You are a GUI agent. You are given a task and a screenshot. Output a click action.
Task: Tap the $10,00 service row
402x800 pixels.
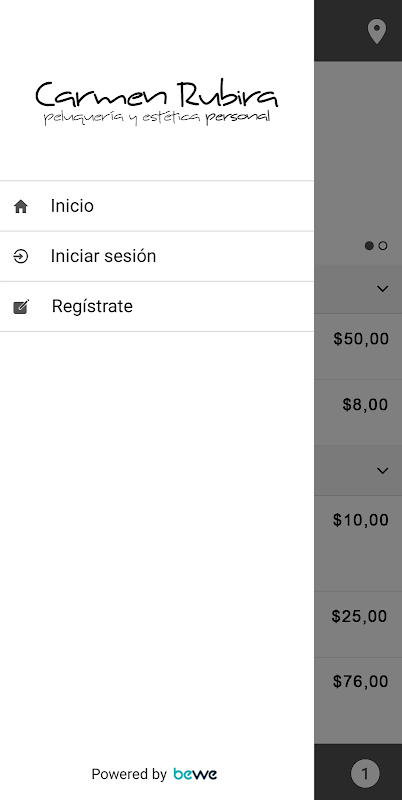click(358, 543)
